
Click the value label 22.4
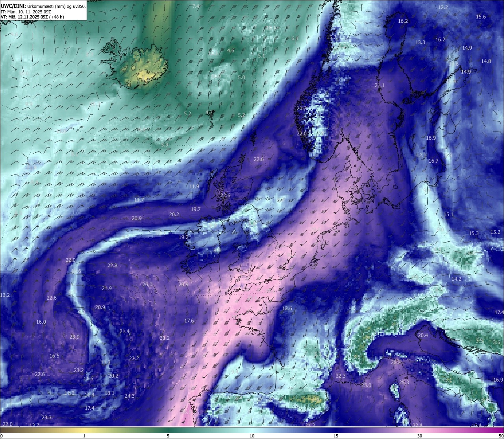(417, 425)
